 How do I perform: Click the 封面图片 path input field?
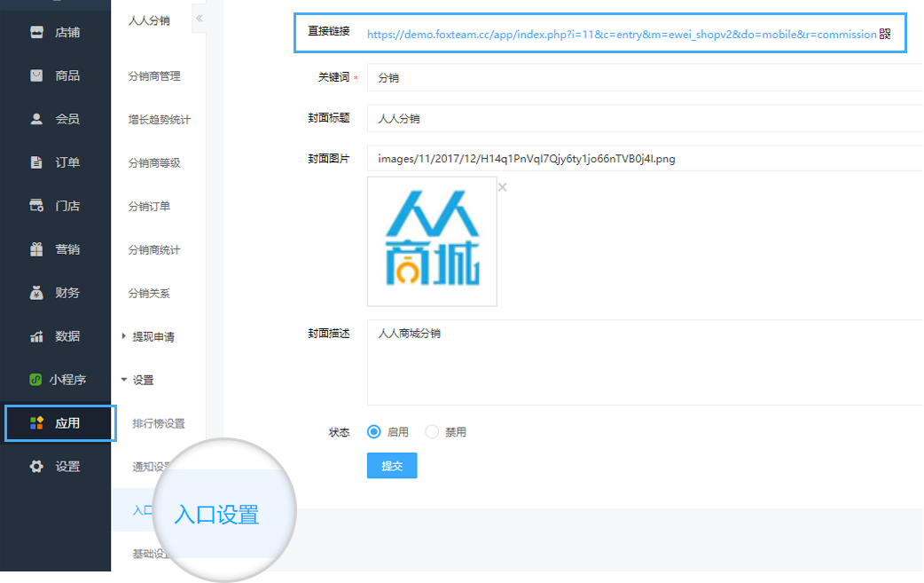coord(646,158)
